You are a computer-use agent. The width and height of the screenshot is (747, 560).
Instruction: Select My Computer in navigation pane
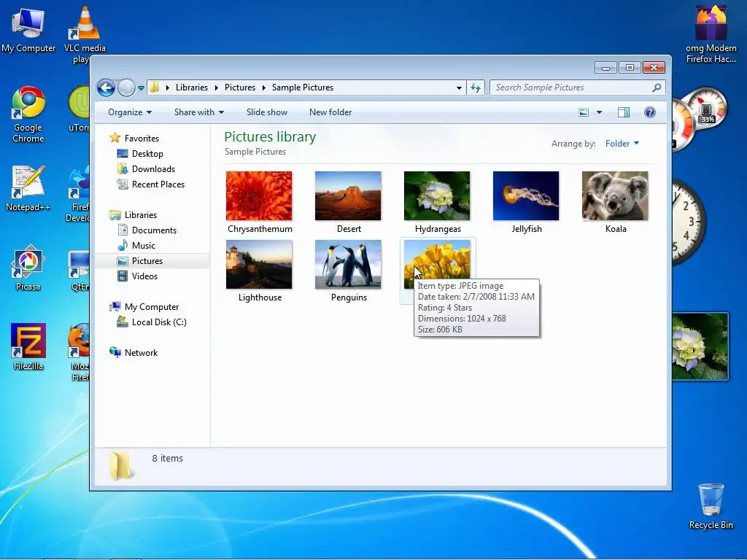(x=152, y=307)
